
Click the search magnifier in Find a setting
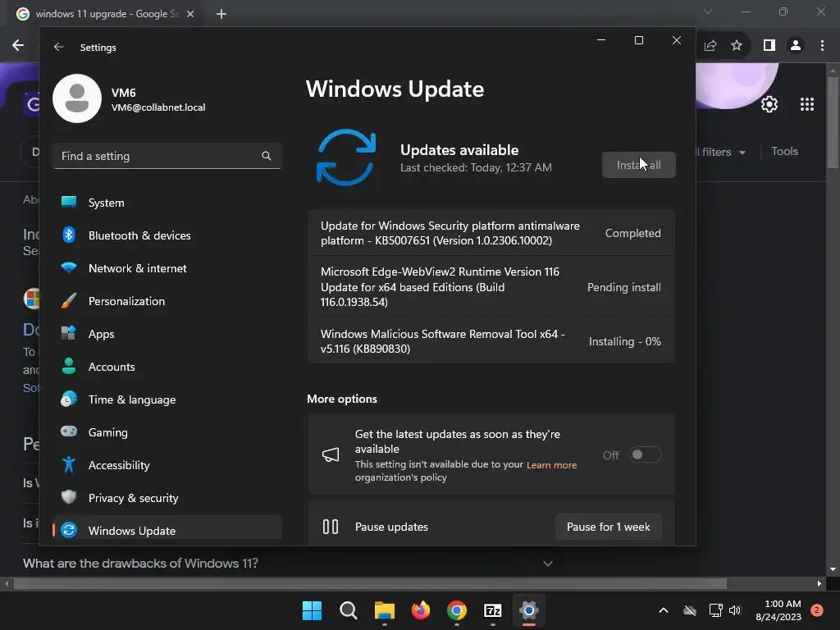[x=267, y=156]
